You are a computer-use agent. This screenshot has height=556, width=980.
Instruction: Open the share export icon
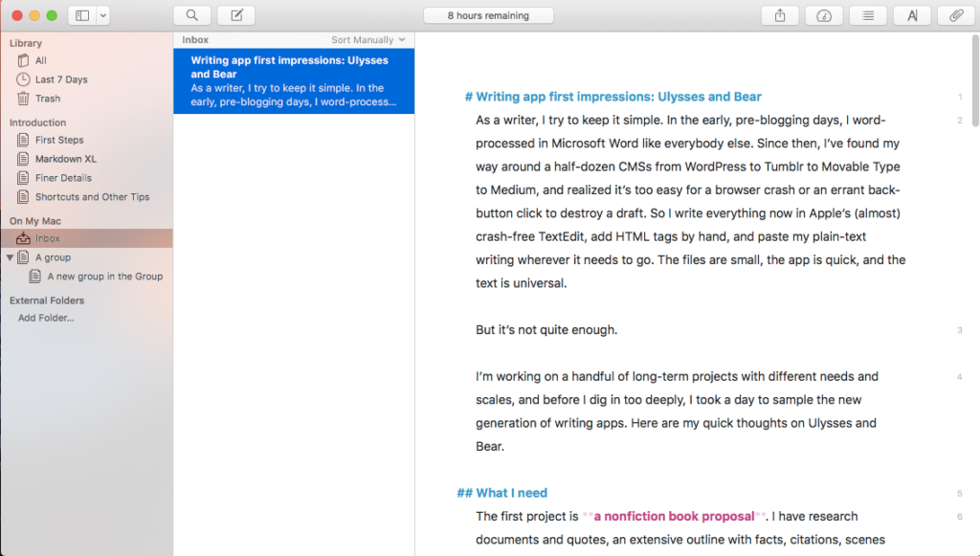pyautogui.click(x=780, y=15)
